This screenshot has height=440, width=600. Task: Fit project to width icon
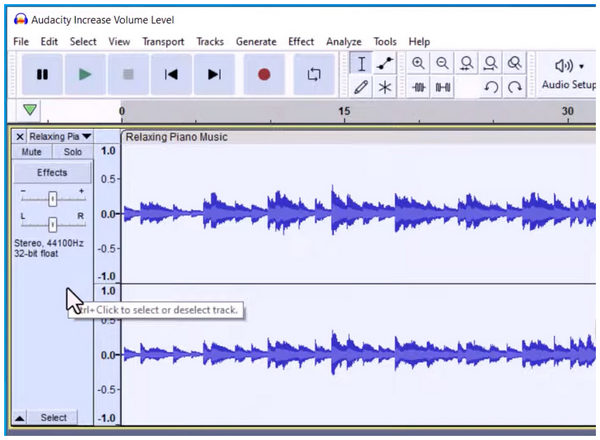tap(491, 63)
